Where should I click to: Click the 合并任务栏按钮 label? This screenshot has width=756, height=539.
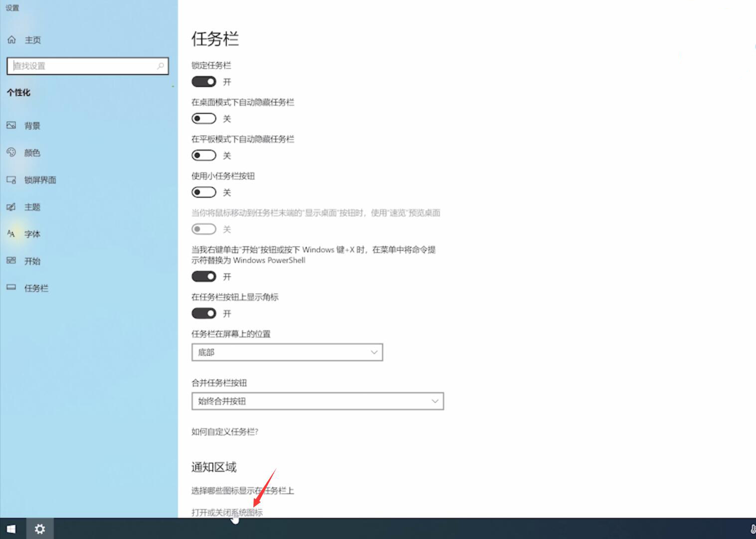219,383
